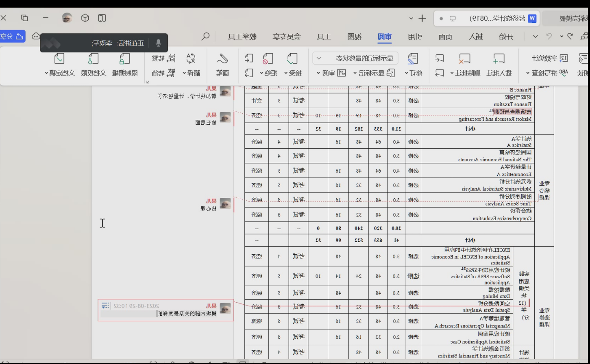This screenshot has width=590, height=364.
Task: Click the Restrict Editing (限制编辑) lock icon
Action: pyautogui.click(x=124, y=59)
